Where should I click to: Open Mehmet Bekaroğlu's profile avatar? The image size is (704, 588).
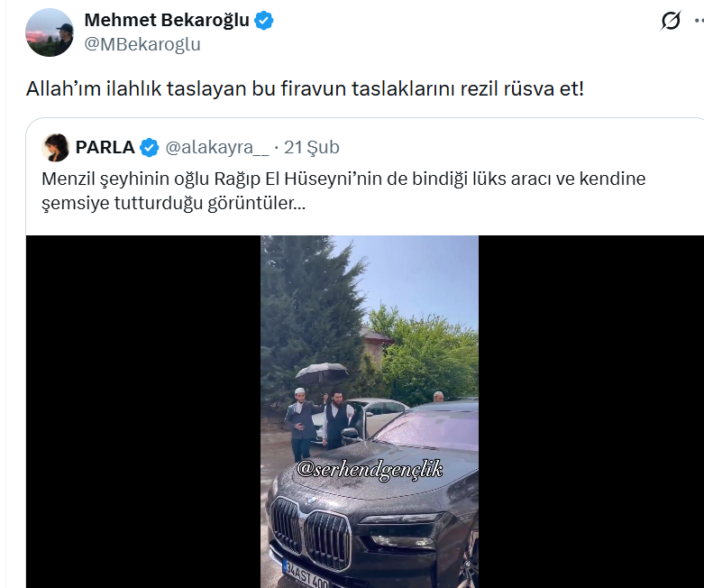[50, 32]
